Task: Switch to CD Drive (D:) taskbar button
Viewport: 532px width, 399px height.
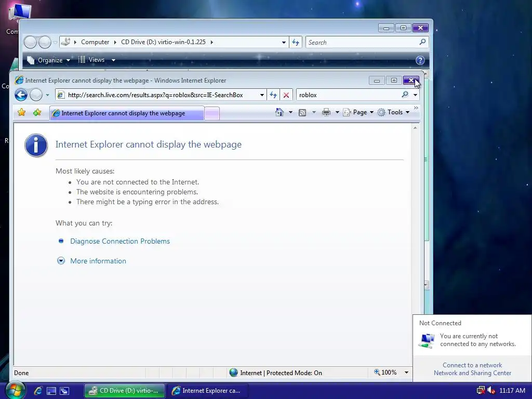Action: pyautogui.click(x=125, y=391)
